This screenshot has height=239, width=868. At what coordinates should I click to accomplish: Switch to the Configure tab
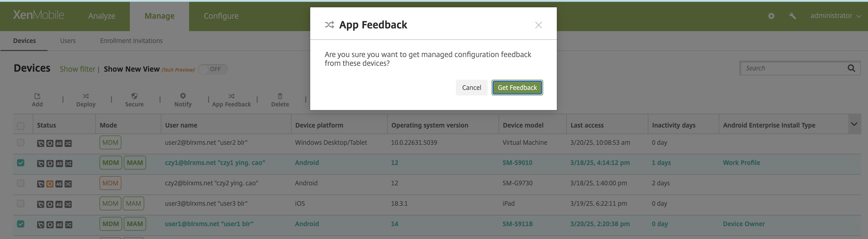(x=221, y=16)
